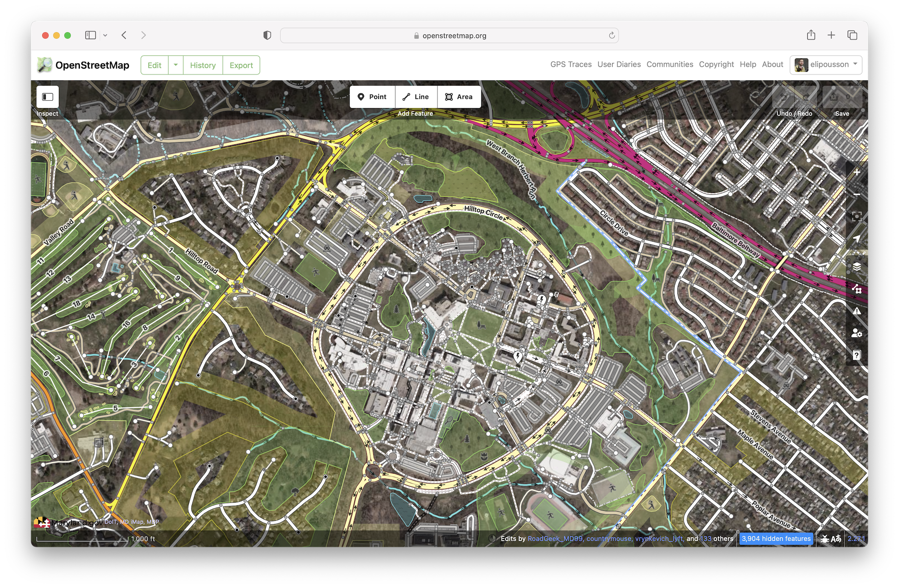Click zoom to selection icon

point(857,217)
